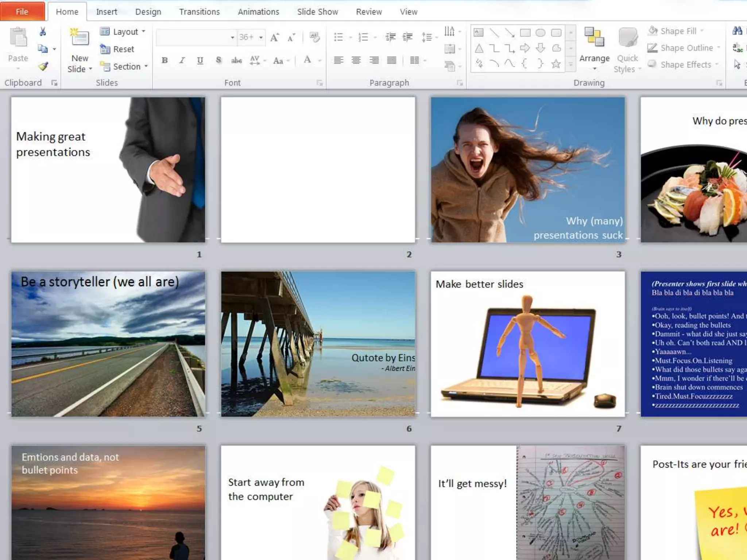
Task: Toggle Underline formatting
Action: click(200, 60)
